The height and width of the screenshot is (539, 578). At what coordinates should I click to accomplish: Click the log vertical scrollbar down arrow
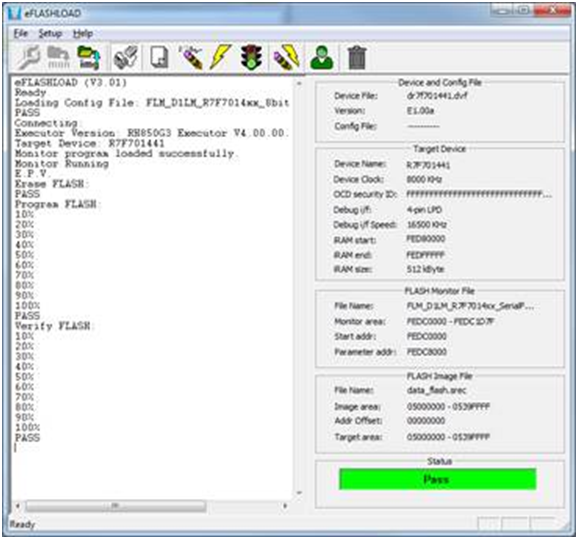click(299, 493)
